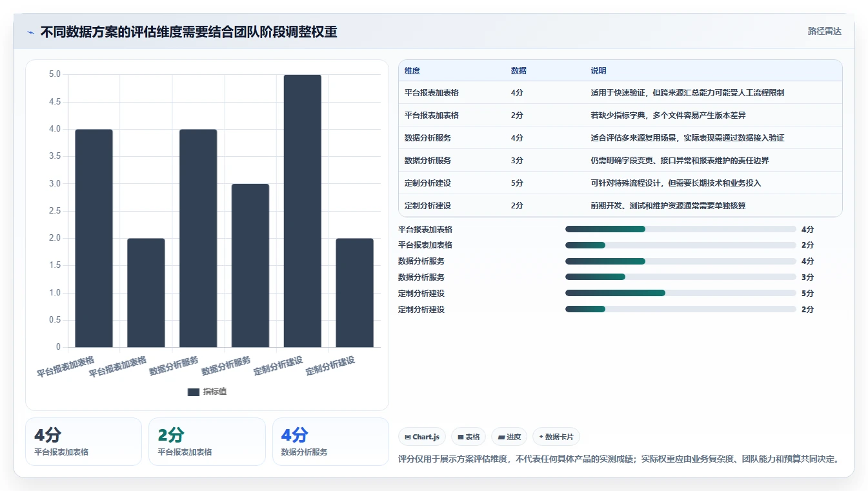Click the tallest chart bar valued 5.0

coord(303,211)
